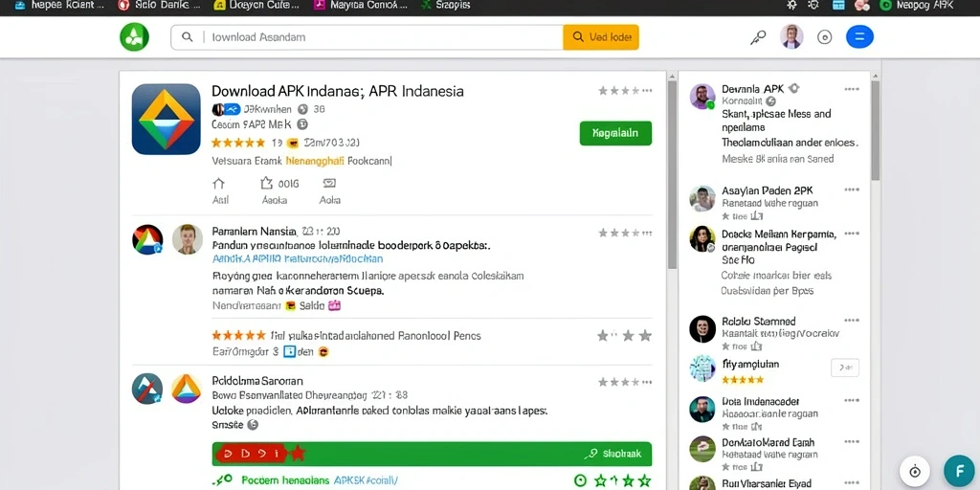Screen dimensions: 980x490
Task: Focus the 'Download Asandam' search field
Action: [367, 37]
